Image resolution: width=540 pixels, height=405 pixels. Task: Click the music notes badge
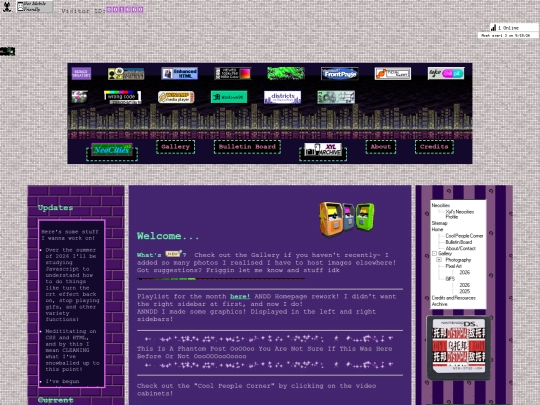pyautogui.click(x=336, y=97)
